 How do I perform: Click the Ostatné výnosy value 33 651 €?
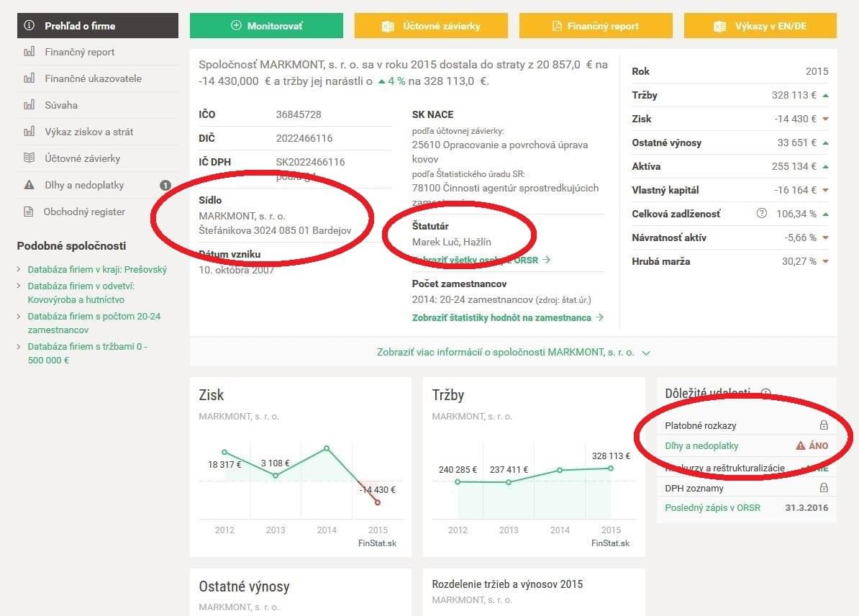tap(796, 142)
